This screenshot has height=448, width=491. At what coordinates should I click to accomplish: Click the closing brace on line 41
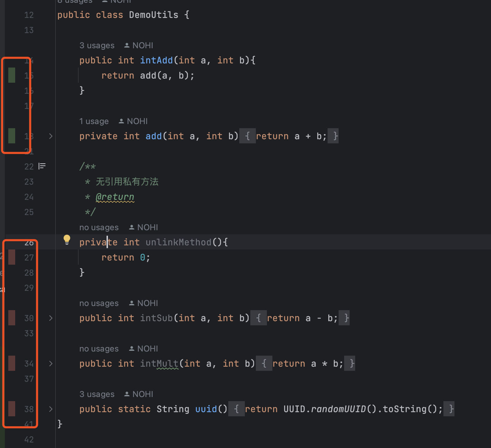click(60, 424)
